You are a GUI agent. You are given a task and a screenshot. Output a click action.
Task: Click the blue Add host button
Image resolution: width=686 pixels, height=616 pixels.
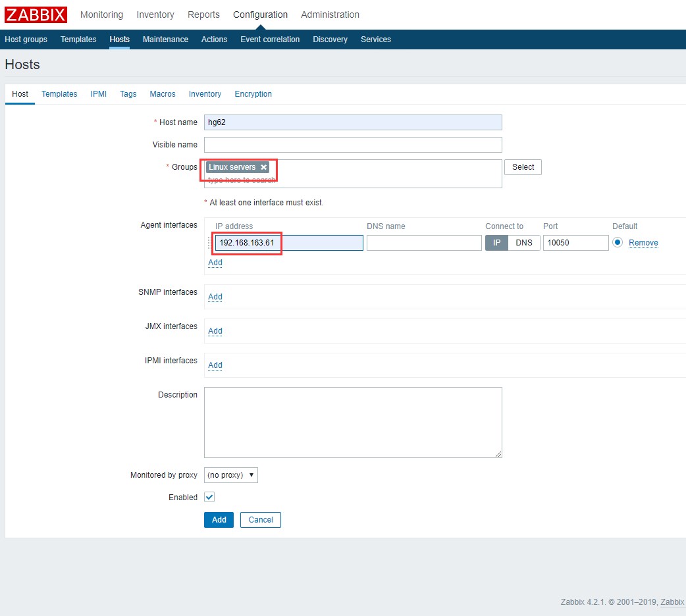click(x=219, y=520)
